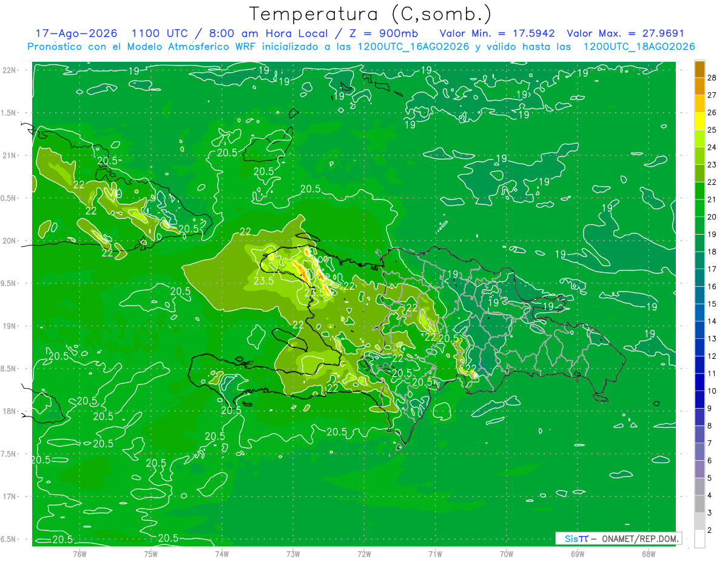Click the legend scale label "2"
The height and width of the screenshot is (562, 728).
click(x=710, y=530)
